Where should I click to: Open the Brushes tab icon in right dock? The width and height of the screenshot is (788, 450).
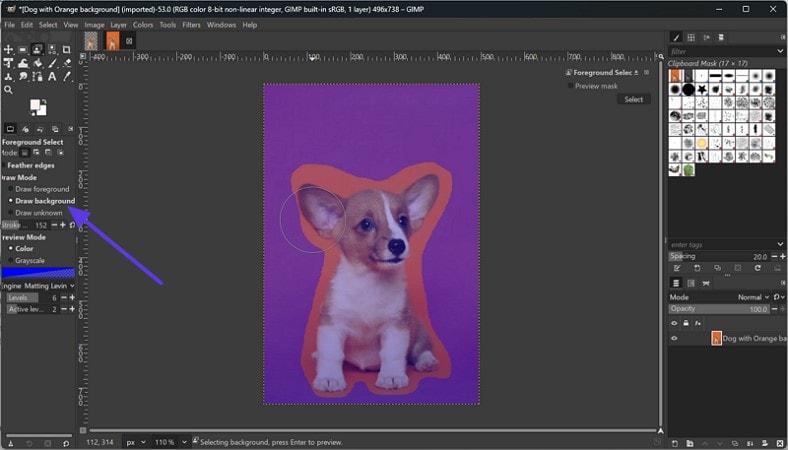point(676,37)
